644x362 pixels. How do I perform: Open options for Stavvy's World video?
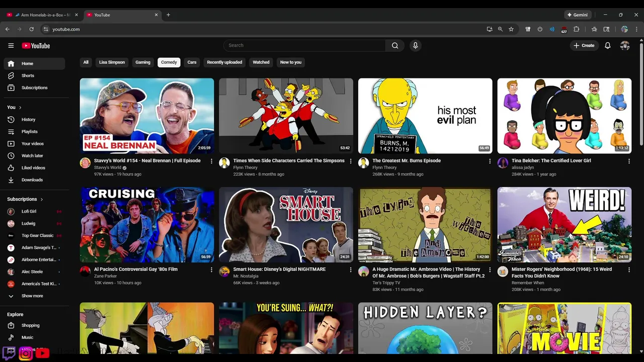[211, 161]
